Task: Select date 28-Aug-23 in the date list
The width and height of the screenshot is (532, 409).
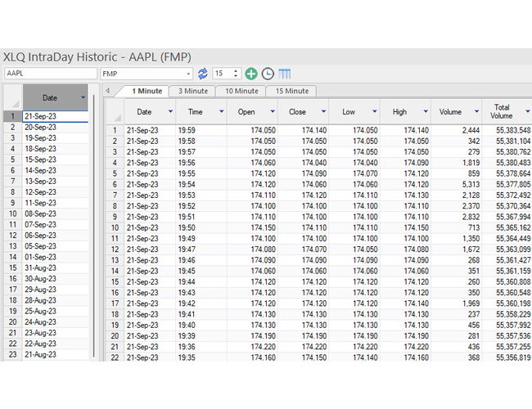Action: tap(56, 300)
